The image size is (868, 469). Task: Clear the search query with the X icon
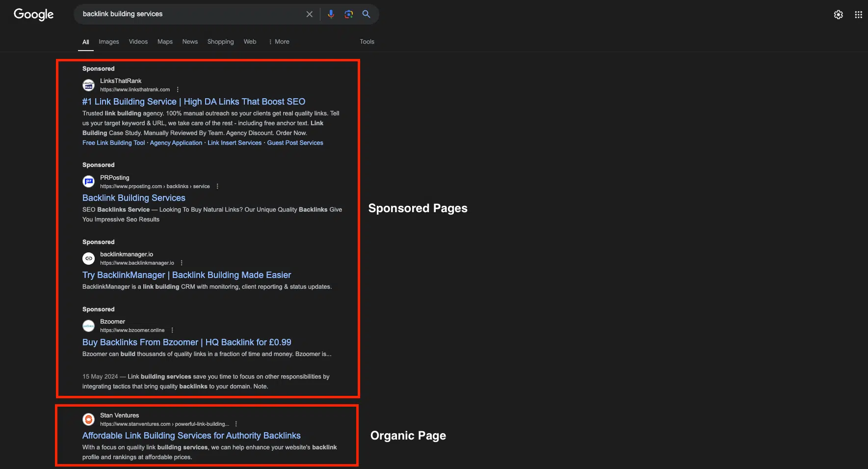[309, 14]
